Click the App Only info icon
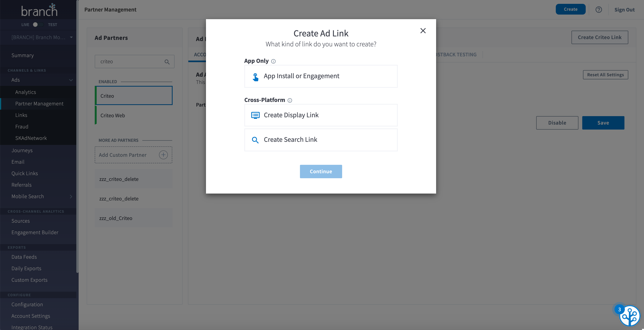This screenshot has width=644, height=330. [273, 61]
